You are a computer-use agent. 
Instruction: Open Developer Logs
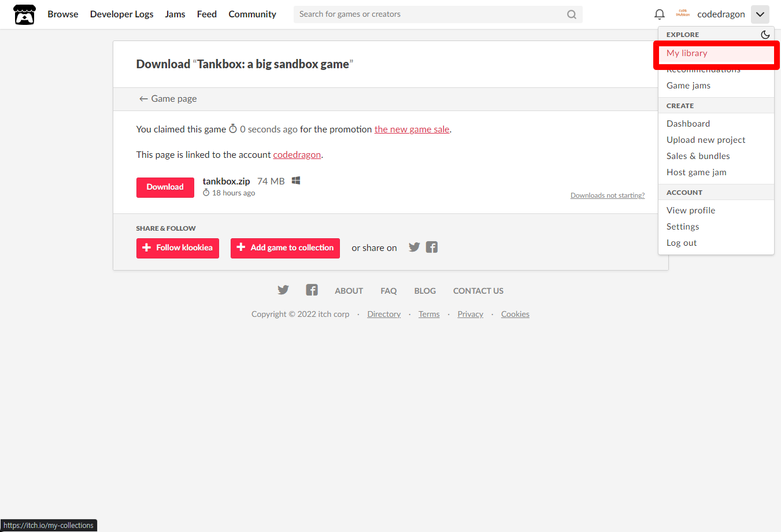[x=122, y=14]
